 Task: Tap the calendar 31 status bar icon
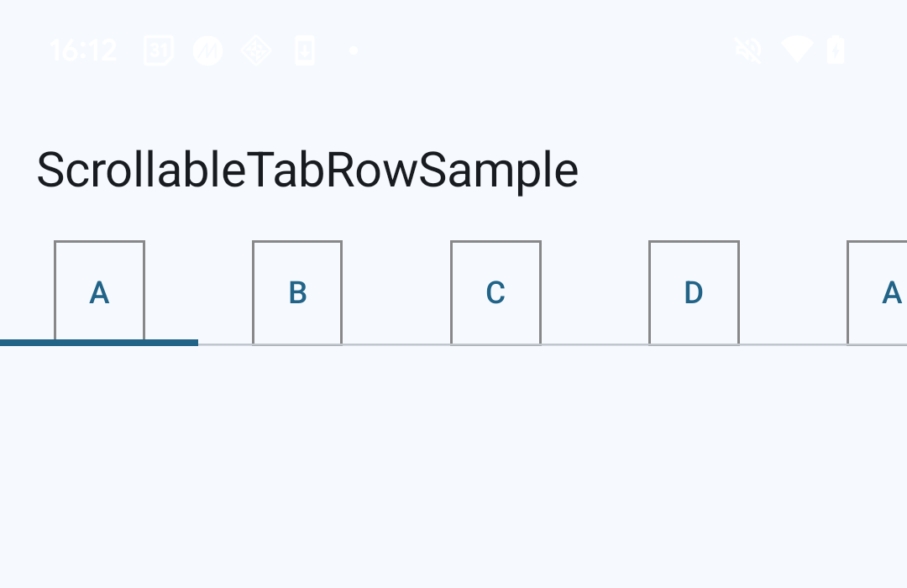click(158, 50)
